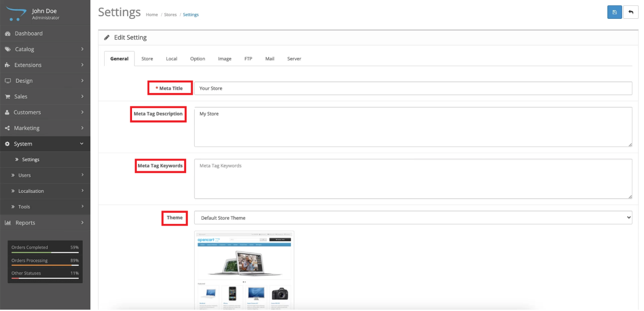Switch to the Image tab
Image resolution: width=644 pixels, height=311 pixels.
225,59
